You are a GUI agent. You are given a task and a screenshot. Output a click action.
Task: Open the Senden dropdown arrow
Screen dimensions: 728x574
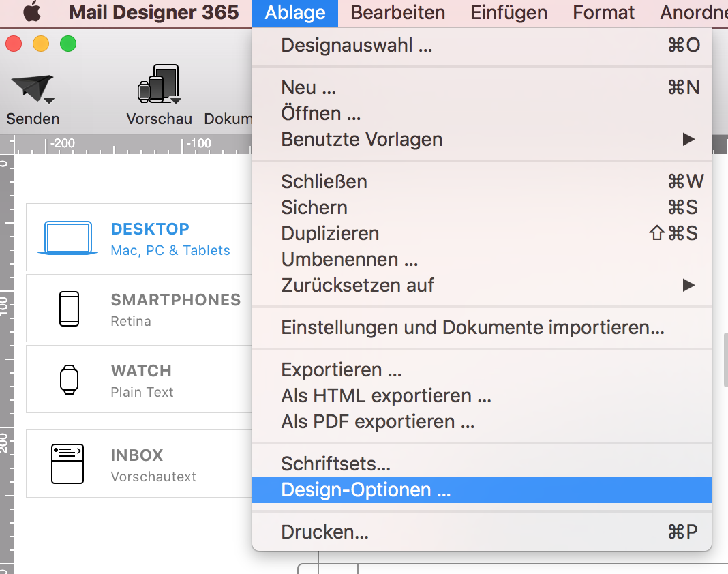click(49, 100)
